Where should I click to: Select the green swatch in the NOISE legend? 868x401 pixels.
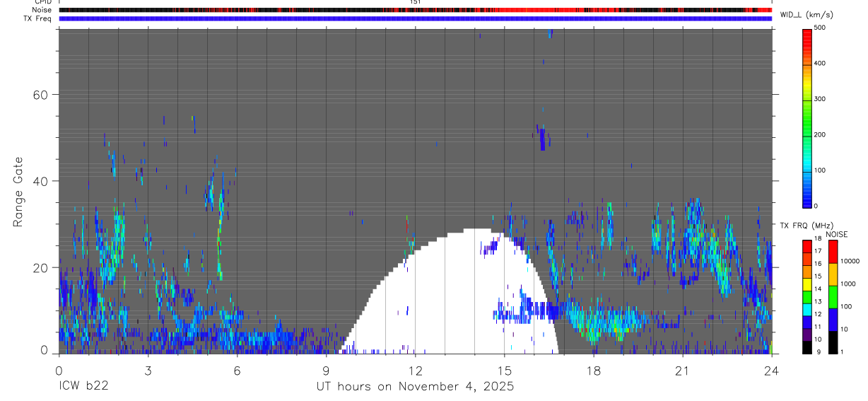(833, 297)
